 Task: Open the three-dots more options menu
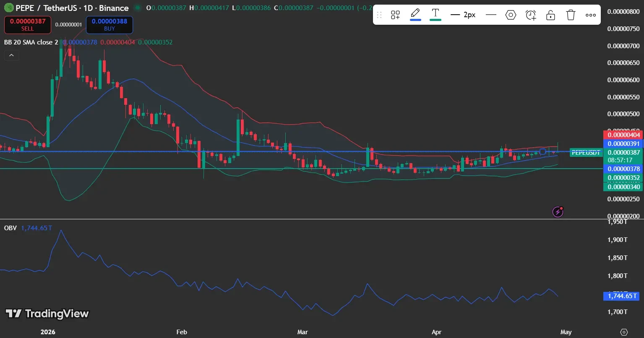tap(591, 15)
